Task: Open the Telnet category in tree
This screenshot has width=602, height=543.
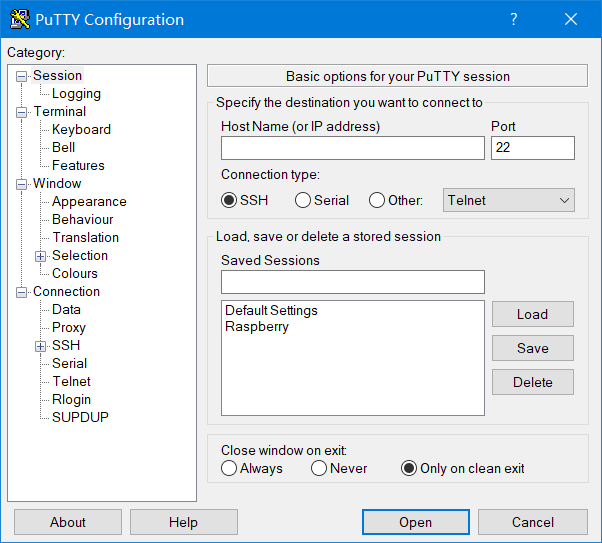Action: (71, 382)
